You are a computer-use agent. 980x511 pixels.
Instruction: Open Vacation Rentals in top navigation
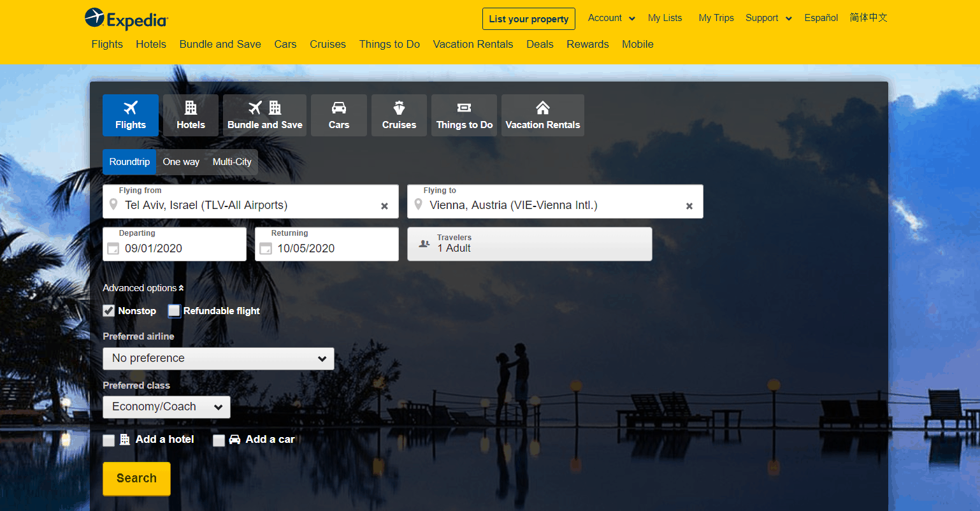pyautogui.click(x=473, y=44)
